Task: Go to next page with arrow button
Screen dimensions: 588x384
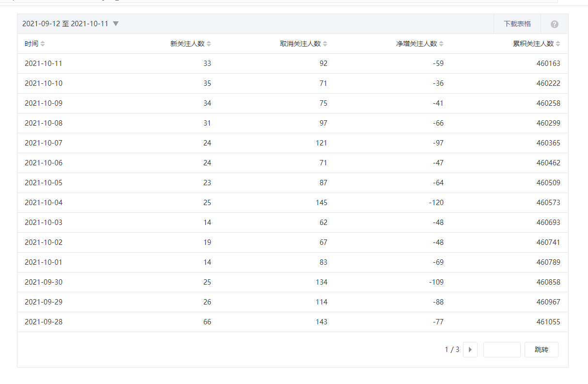Action: click(x=470, y=350)
